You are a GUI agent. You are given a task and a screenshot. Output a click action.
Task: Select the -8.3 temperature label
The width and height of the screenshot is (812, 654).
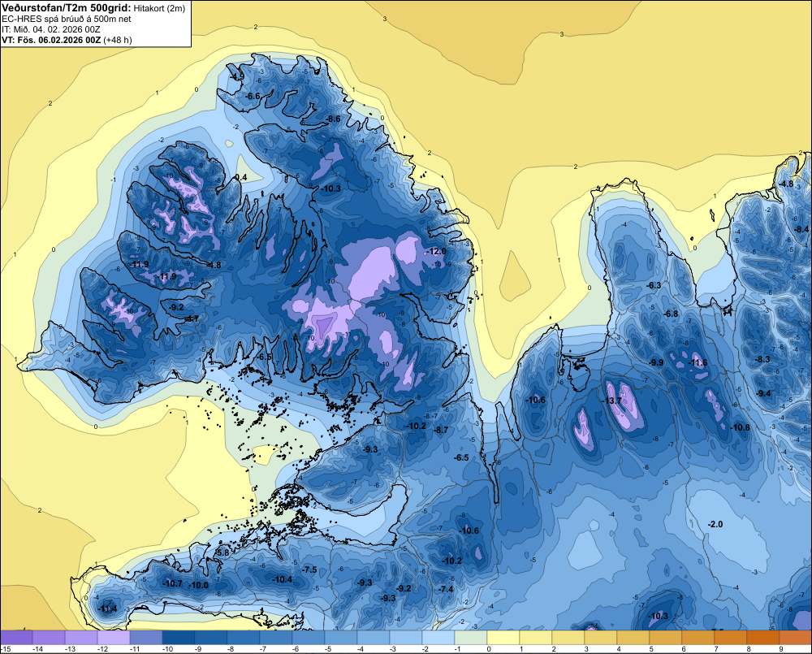762,359
